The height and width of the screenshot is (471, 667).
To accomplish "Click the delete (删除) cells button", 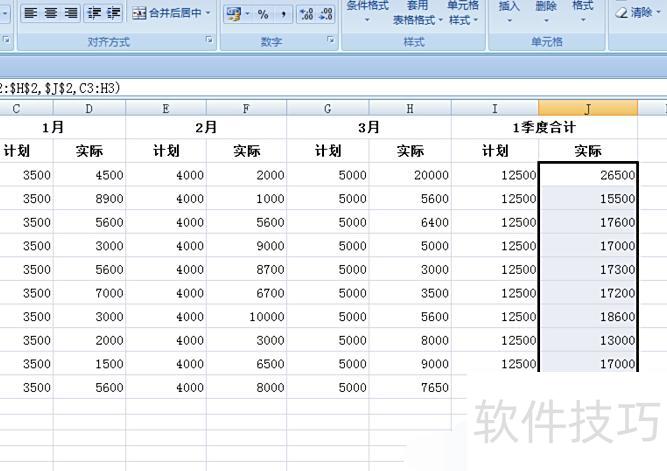I will click(x=546, y=12).
